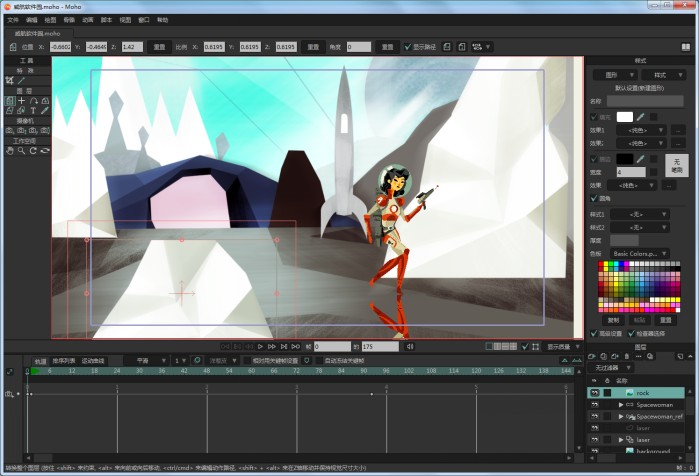Click the timeline expand arrows icon
Viewport: 699px width, 476px height.
click(10, 371)
